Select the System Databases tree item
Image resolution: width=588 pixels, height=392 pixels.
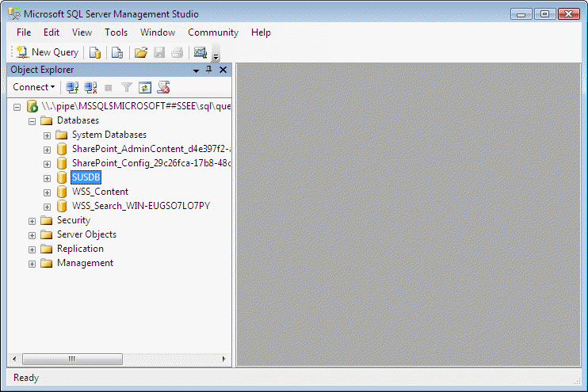coord(109,135)
